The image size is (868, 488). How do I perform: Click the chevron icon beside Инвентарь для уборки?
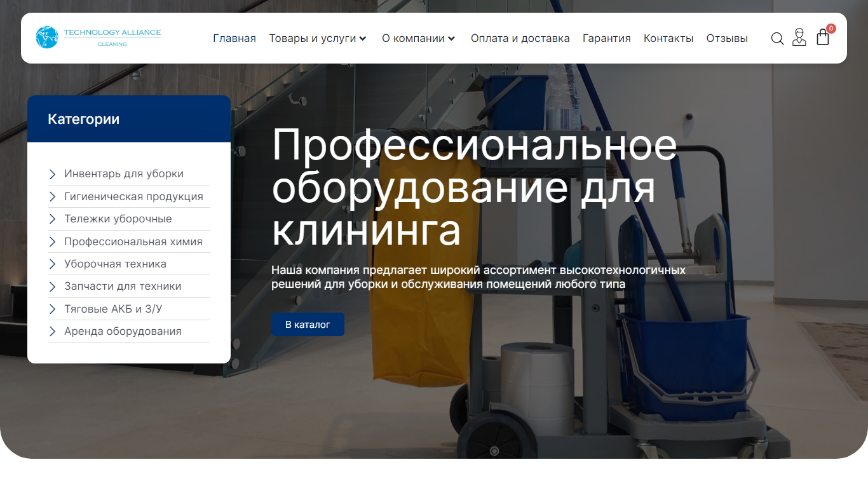click(53, 174)
